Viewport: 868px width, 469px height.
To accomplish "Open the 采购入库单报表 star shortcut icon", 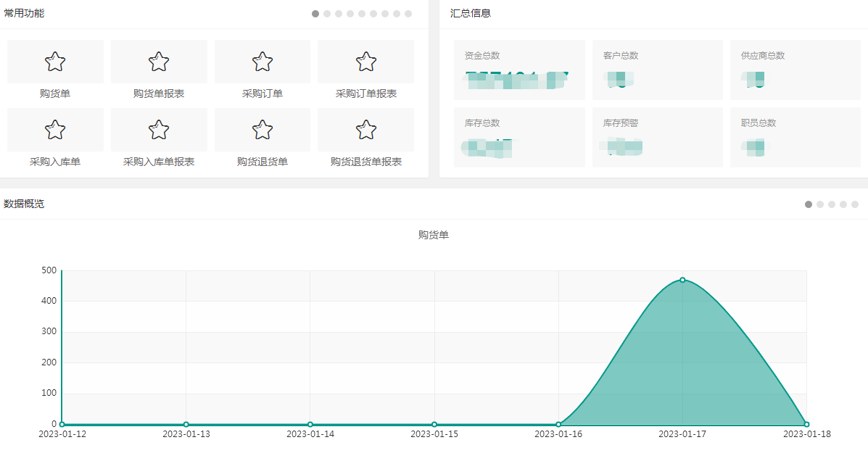I will click(158, 130).
